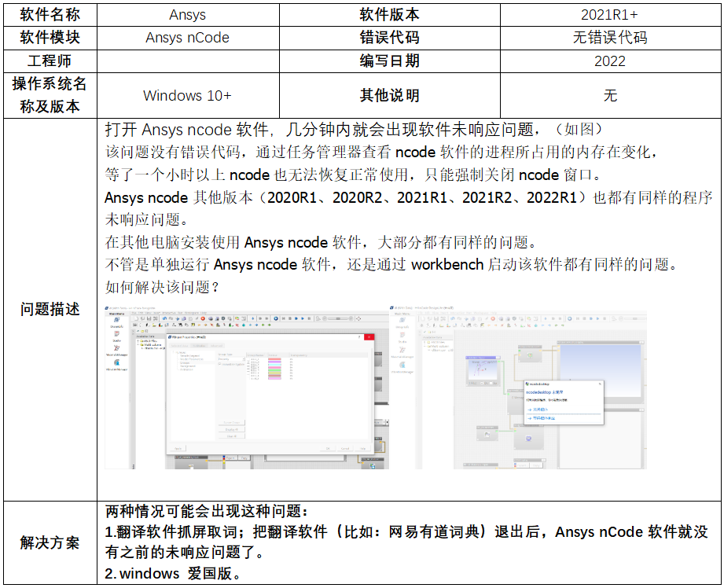Click Studio icon in right screenshot sidebar

[402, 336]
